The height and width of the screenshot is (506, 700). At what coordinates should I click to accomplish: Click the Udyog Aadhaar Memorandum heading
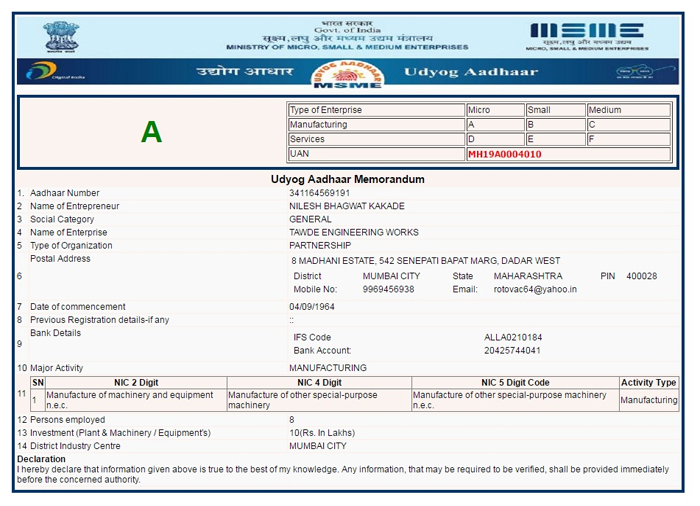[x=347, y=180]
